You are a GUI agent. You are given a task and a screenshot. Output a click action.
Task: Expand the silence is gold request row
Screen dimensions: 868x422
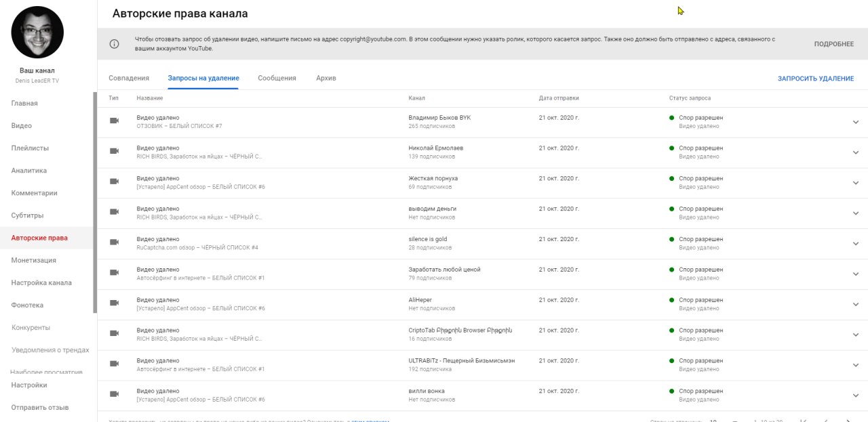click(x=856, y=244)
